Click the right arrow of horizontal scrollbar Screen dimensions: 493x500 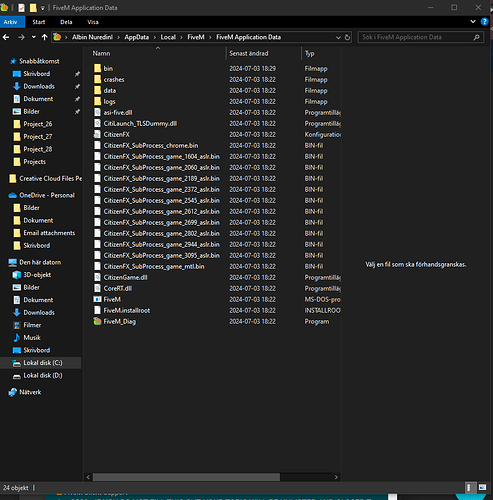coord(336,477)
